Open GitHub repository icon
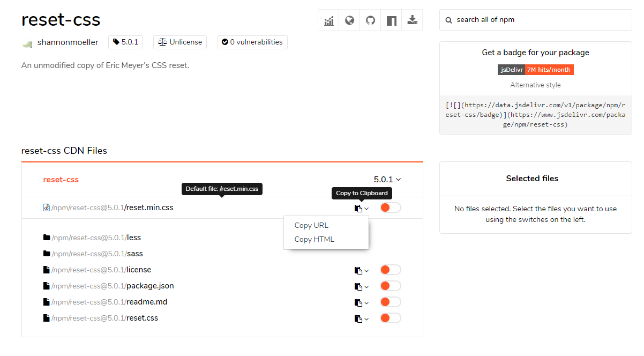644x356 pixels. point(370,20)
